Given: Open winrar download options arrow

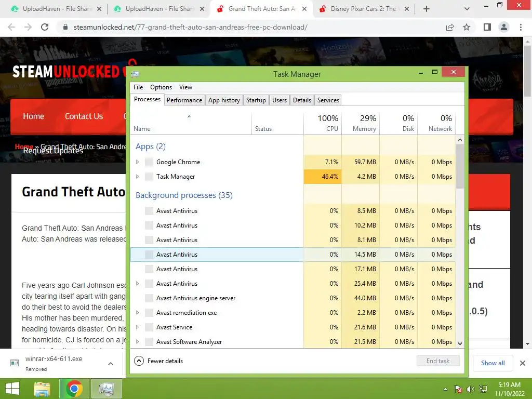Looking at the screenshot, I should coord(111,364).
